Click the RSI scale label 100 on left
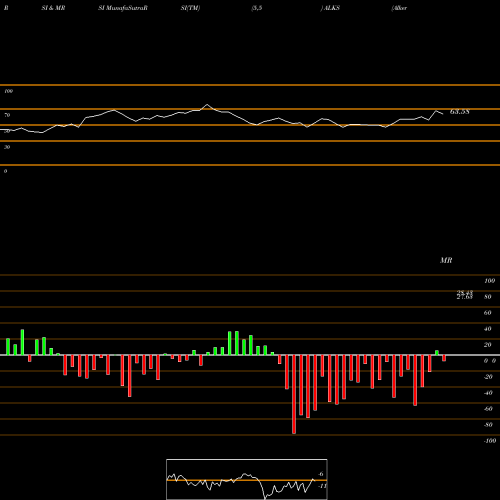 (8, 91)
